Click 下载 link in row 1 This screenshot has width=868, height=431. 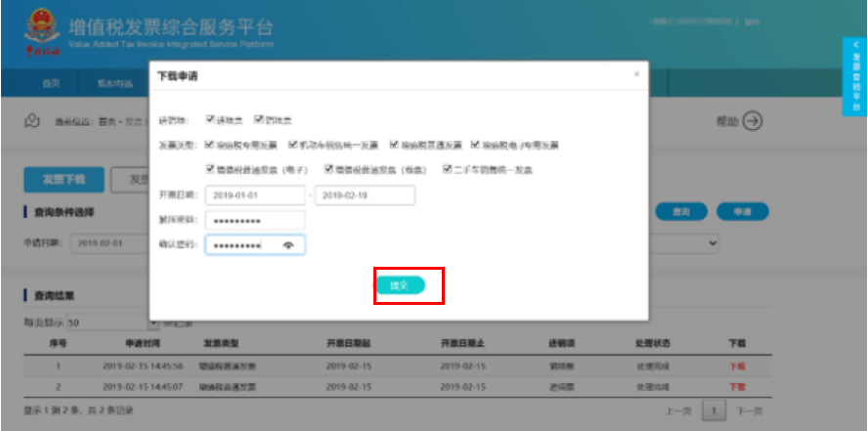point(737,366)
